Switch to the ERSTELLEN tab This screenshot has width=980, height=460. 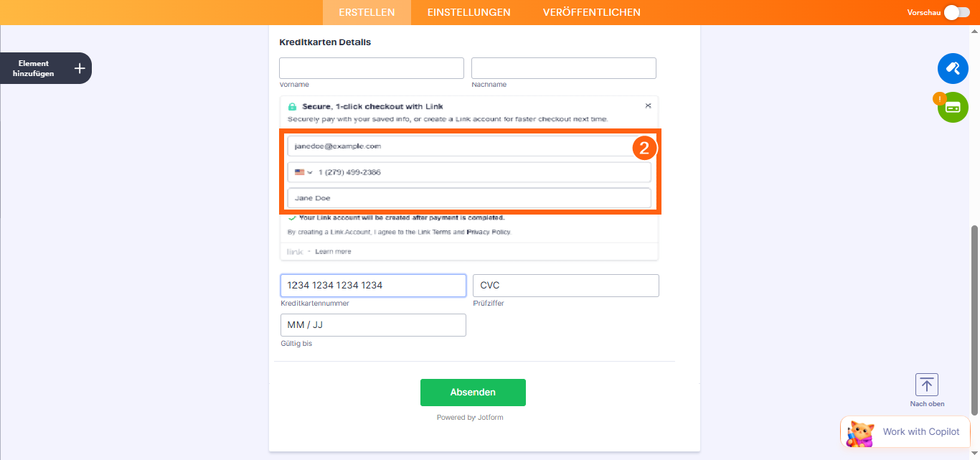point(367,12)
